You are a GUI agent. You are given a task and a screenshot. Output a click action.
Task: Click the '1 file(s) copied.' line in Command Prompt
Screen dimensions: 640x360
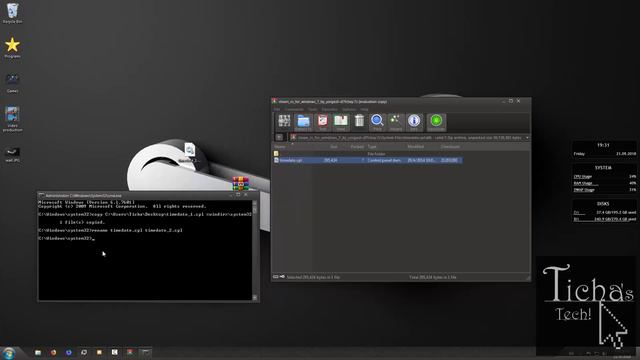pos(82,222)
